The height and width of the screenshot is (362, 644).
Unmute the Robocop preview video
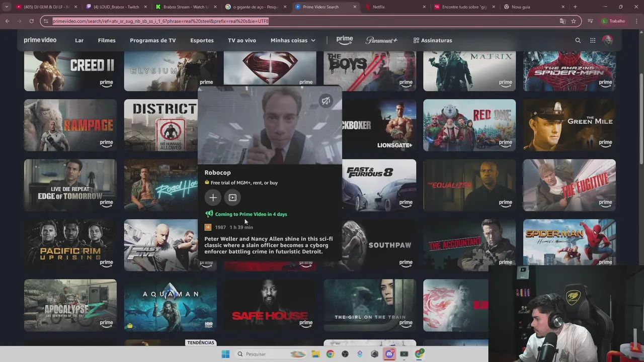(326, 101)
